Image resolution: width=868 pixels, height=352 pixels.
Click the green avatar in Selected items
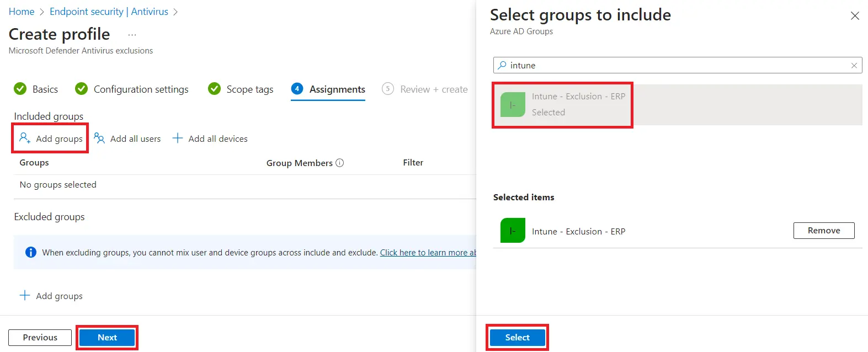click(x=512, y=231)
